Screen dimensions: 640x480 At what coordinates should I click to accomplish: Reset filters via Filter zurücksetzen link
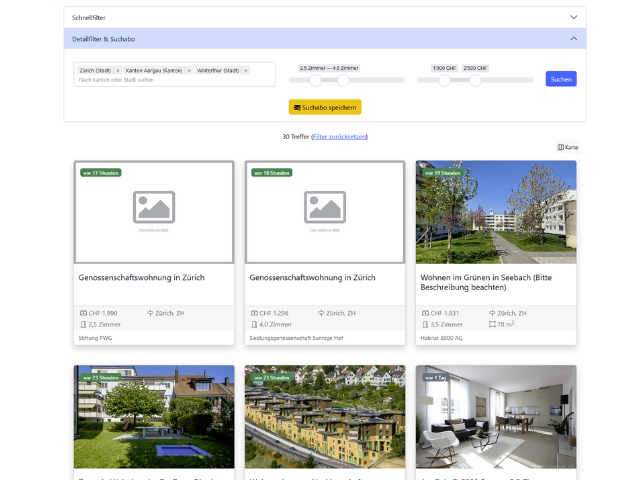339,136
